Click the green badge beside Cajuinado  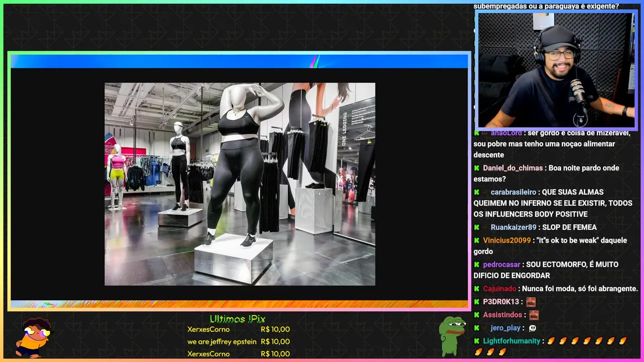coord(476,289)
